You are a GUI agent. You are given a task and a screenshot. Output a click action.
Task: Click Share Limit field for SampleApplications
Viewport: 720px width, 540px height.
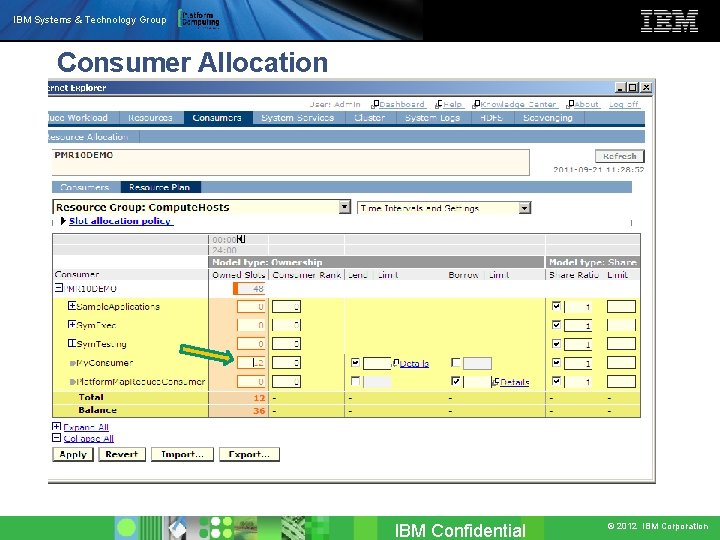pos(621,306)
